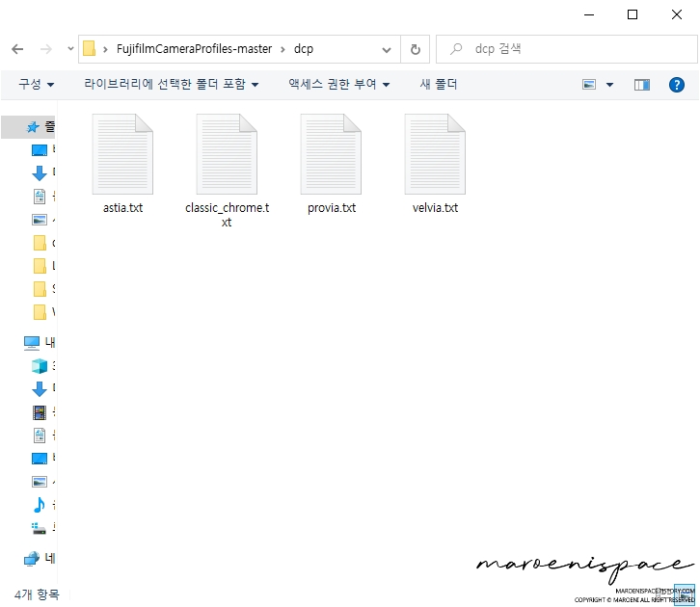Select FujifilmCameraProfiles-master in the breadcrumb path
The height and width of the screenshot is (607, 700).
pyautogui.click(x=194, y=48)
